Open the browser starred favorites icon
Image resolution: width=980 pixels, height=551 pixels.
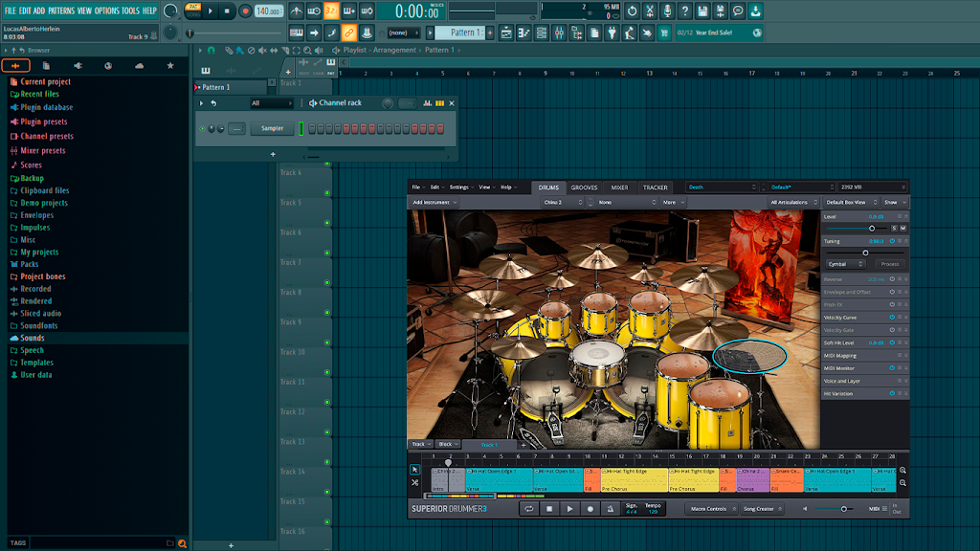pyautogui.click(x=170, y=66)
